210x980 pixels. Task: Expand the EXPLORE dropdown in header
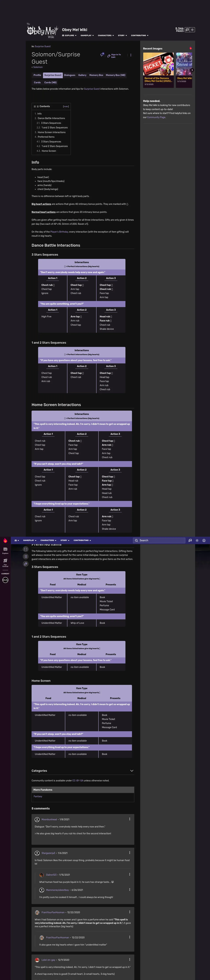tap(69, 35)
